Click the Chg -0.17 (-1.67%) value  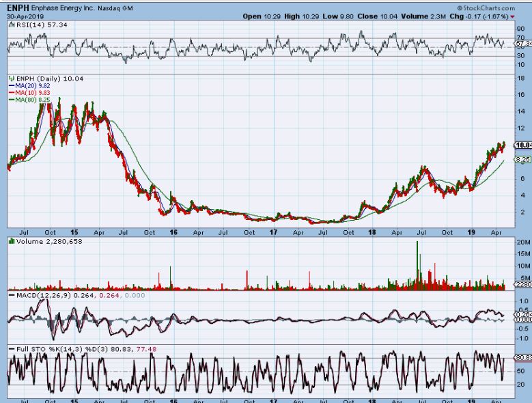point(479,16)
